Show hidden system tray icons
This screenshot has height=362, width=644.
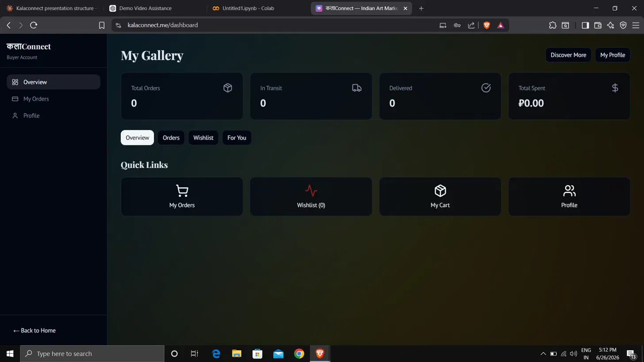coord(543,354)
